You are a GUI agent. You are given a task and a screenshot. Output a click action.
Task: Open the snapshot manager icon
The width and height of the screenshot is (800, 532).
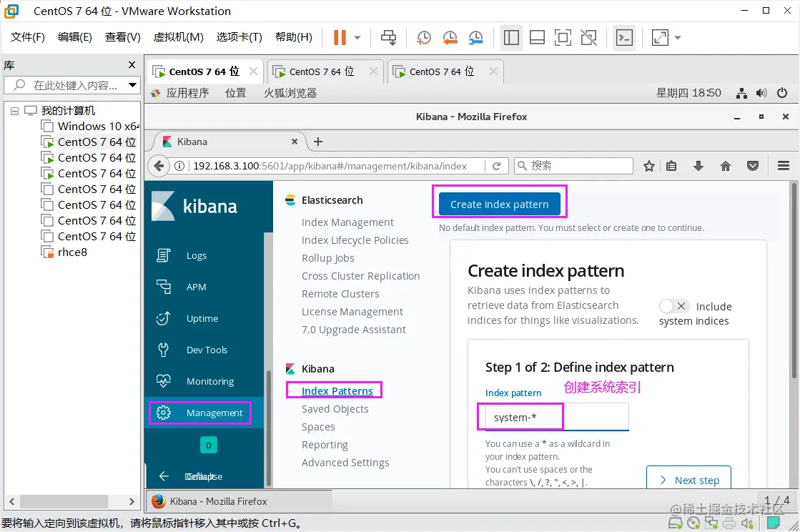point(475,37)
